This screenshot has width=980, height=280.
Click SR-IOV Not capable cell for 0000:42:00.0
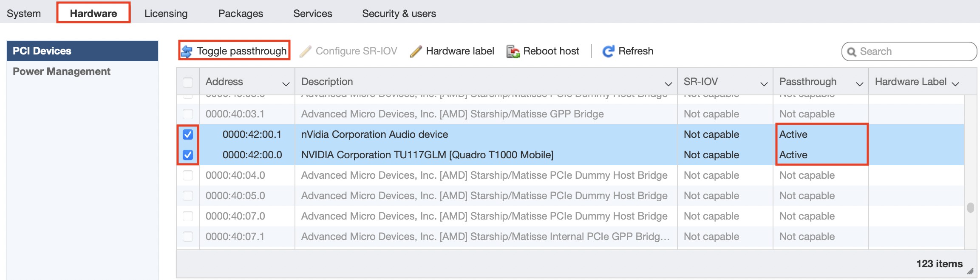click(711, 155)
